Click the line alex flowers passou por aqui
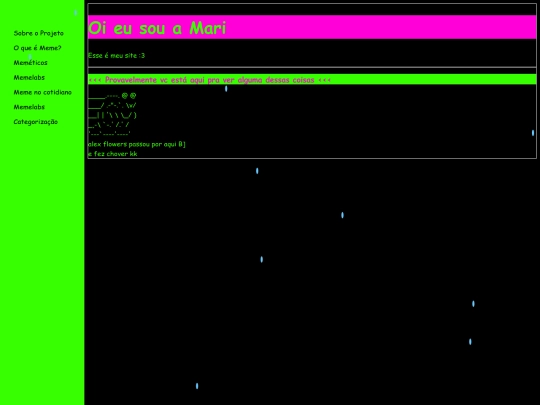The height and width of the screenshot is (405, 540). [x=137, y=144]
